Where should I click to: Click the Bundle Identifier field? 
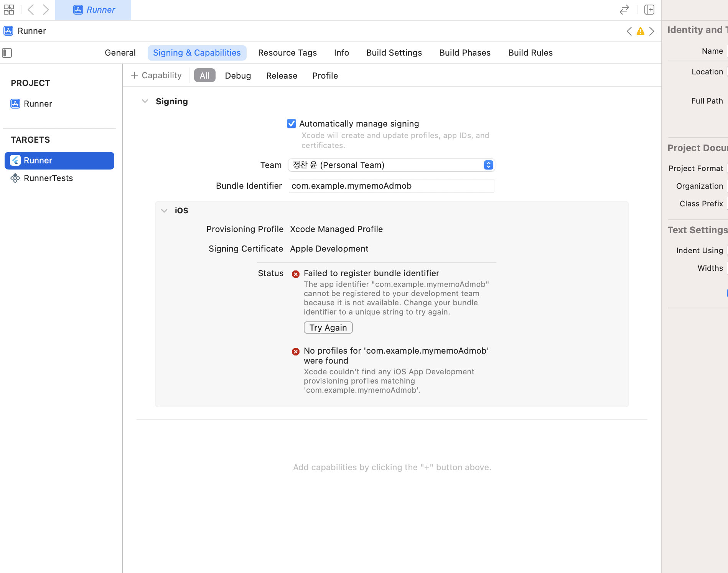click(x=392, y=186)
